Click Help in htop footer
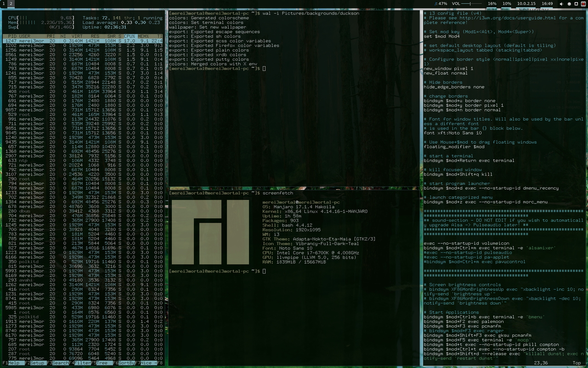This screenshot has height=368, width=588. tap(14, 363)
